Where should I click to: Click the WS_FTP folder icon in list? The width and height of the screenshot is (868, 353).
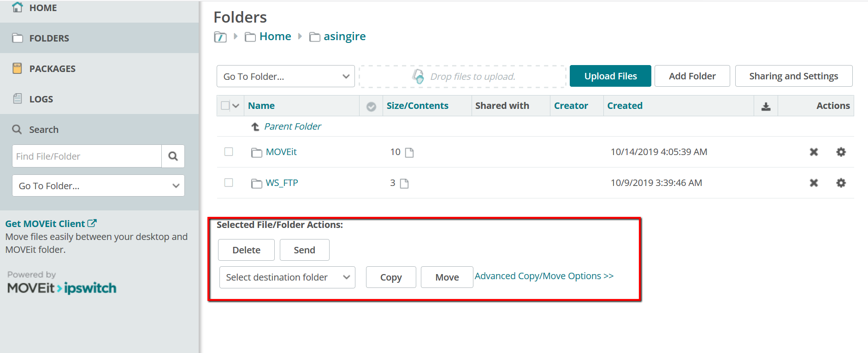pos(257,183)
